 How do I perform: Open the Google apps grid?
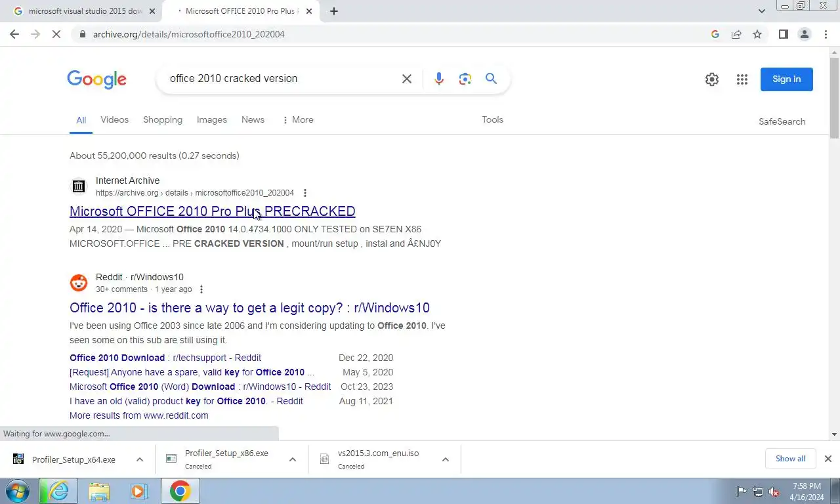742,79
